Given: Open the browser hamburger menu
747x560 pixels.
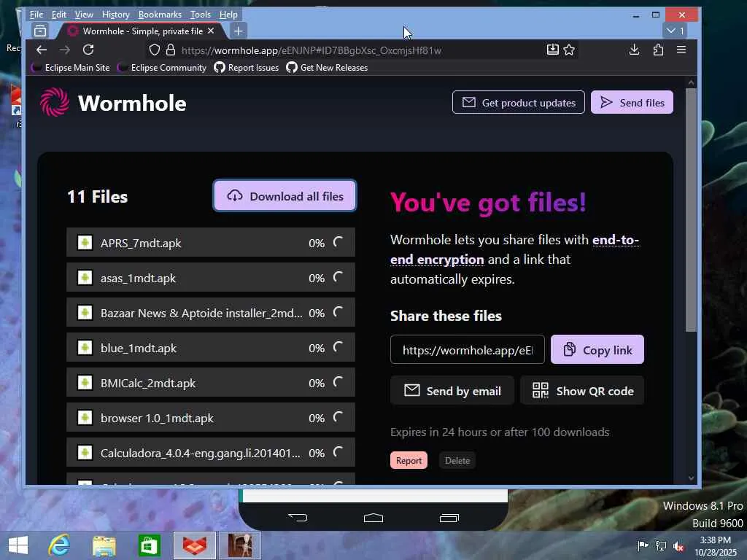Looking at the screenshot, I should click(681, 50).
